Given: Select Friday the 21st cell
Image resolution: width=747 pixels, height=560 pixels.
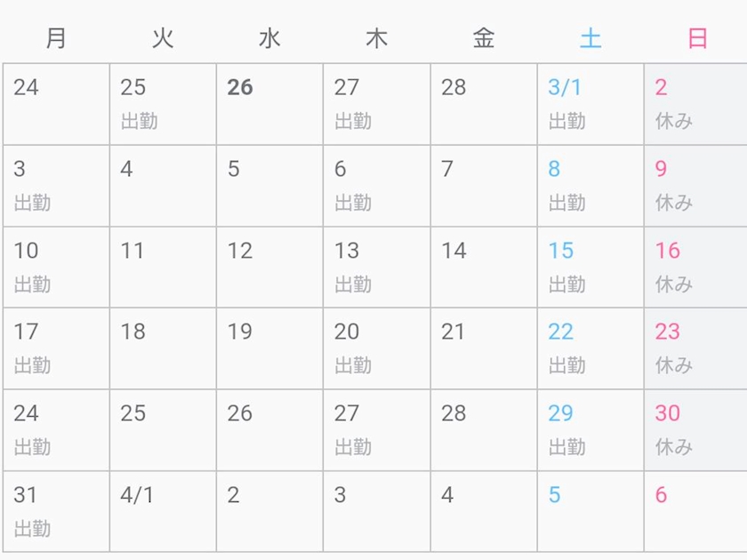Looking at the screenshot, I should (x=483, y=348).
